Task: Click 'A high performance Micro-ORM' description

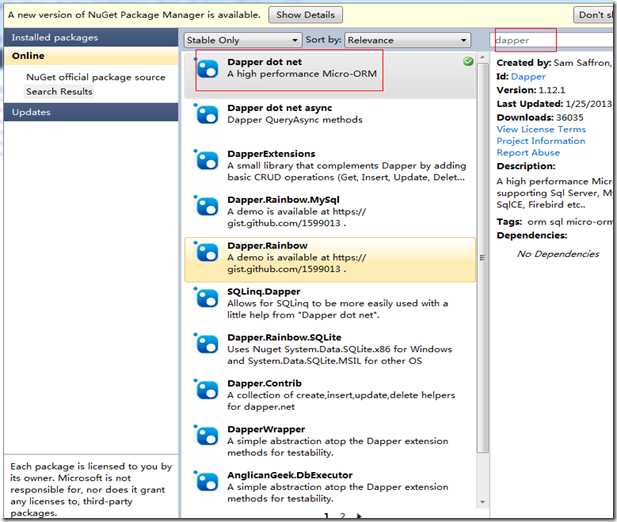Action: [302, 74]
